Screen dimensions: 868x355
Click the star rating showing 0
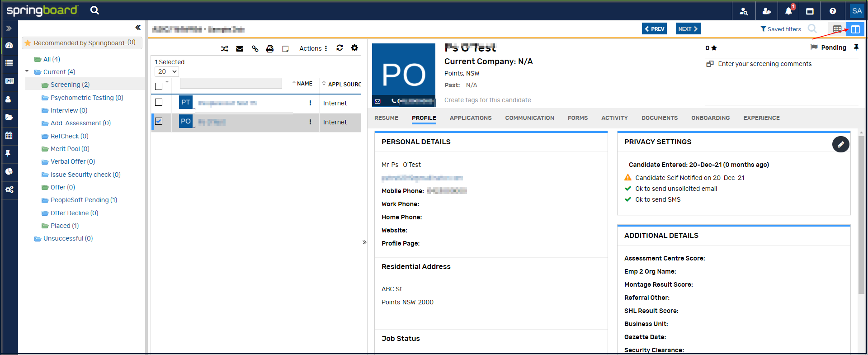coord(711,47)
